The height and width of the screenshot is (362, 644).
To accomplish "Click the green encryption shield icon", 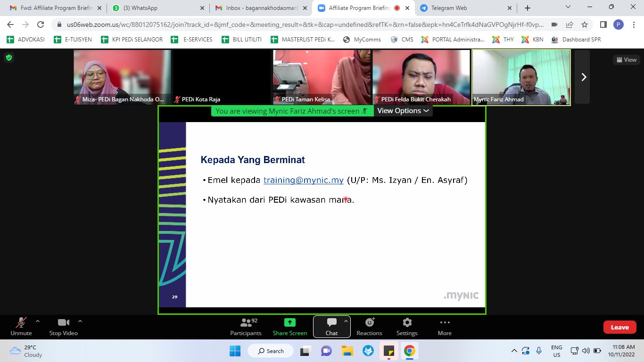I will pyautogui.click(x=9, y=58).
